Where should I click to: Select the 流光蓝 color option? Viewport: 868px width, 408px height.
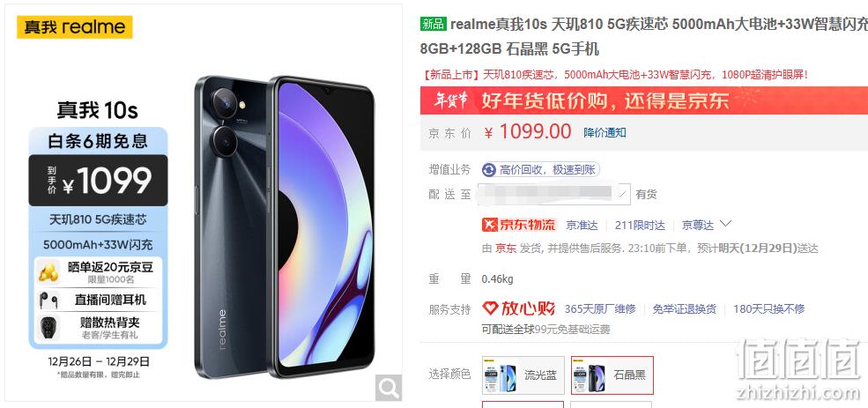click(523, 375)
